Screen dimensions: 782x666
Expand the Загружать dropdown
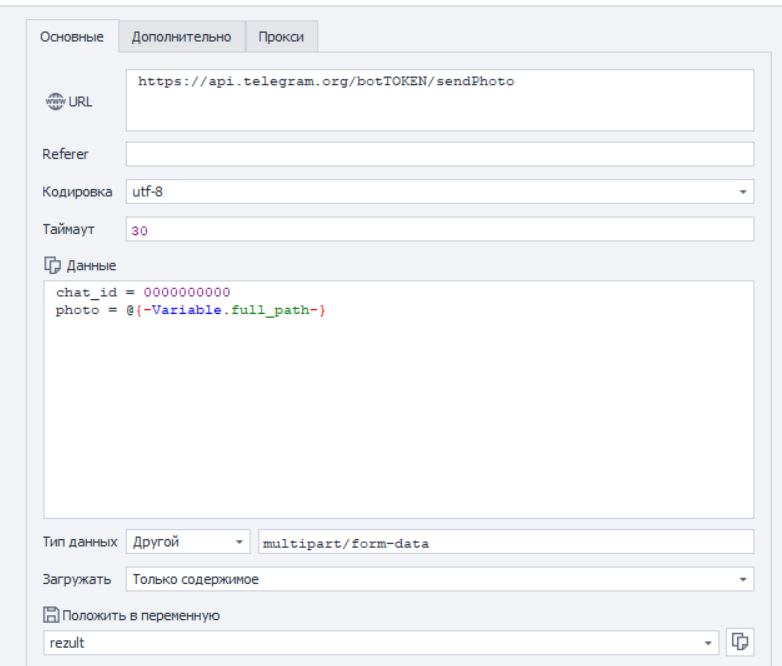[x=743, y=579]
